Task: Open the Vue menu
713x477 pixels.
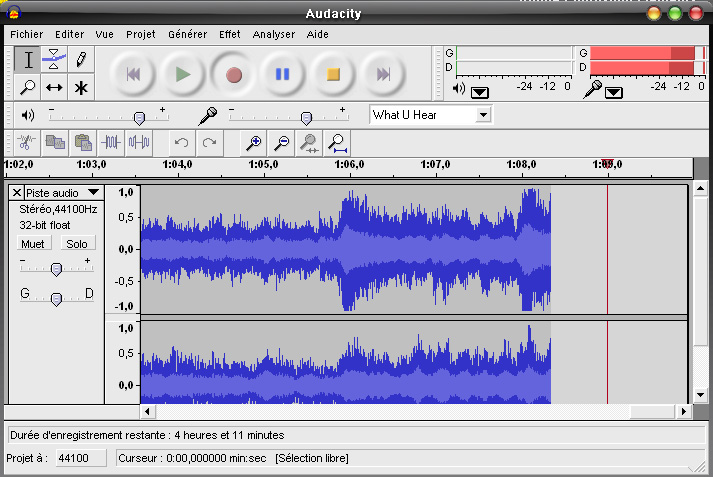Action: click(x=104, y=35)
